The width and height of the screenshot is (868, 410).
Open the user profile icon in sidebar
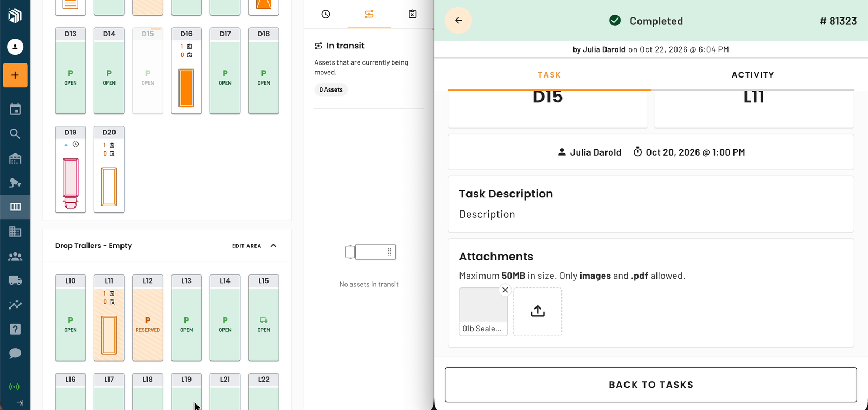(15, 47)
